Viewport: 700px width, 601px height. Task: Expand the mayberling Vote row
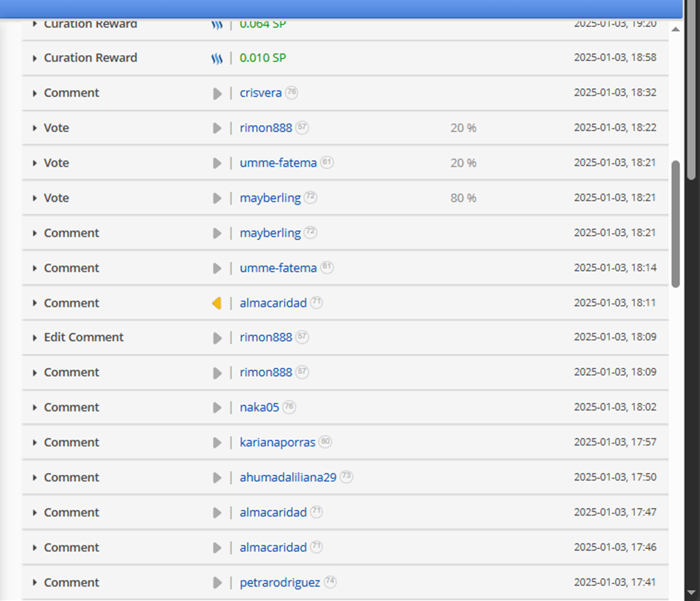pos(34,198)
